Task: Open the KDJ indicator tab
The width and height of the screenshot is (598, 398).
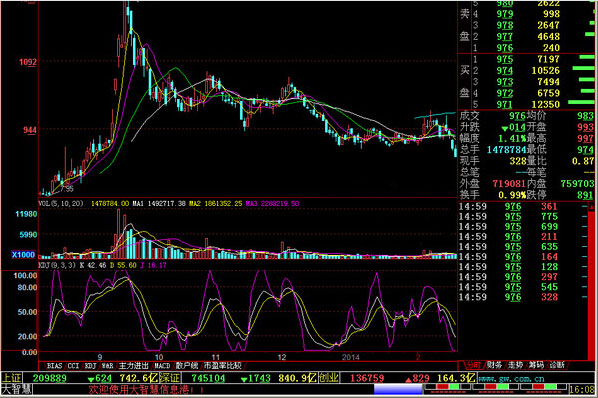Action: click(90, 366)
